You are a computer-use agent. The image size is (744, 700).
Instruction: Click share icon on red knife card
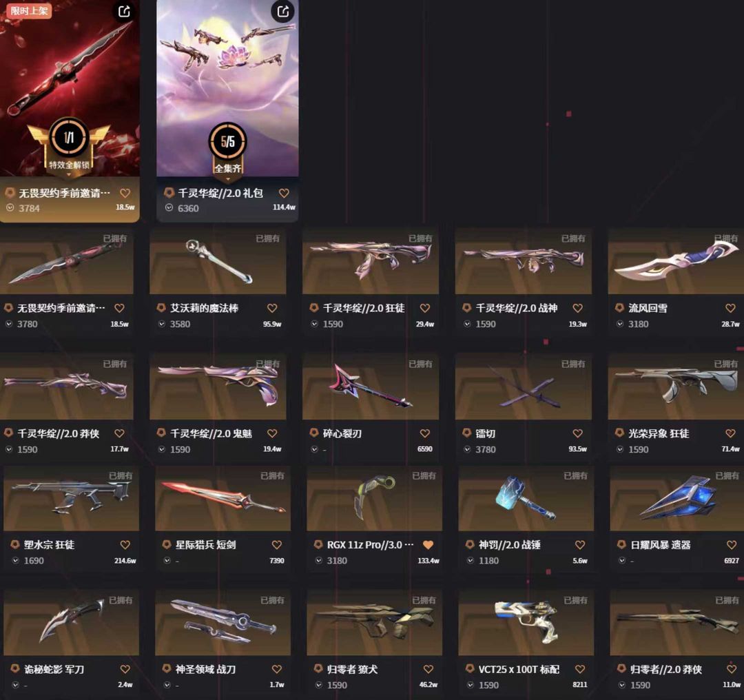pos(124,12)
